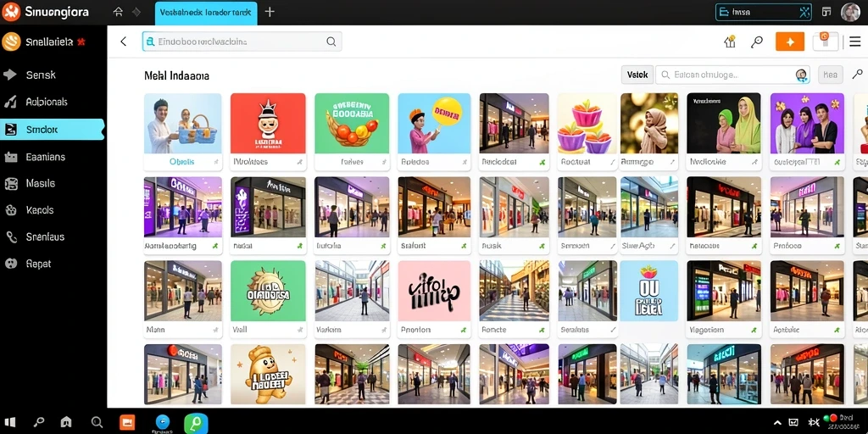Focus the main search input field
Viewport: 868px width, 434px height.
[x=242, y=42]
